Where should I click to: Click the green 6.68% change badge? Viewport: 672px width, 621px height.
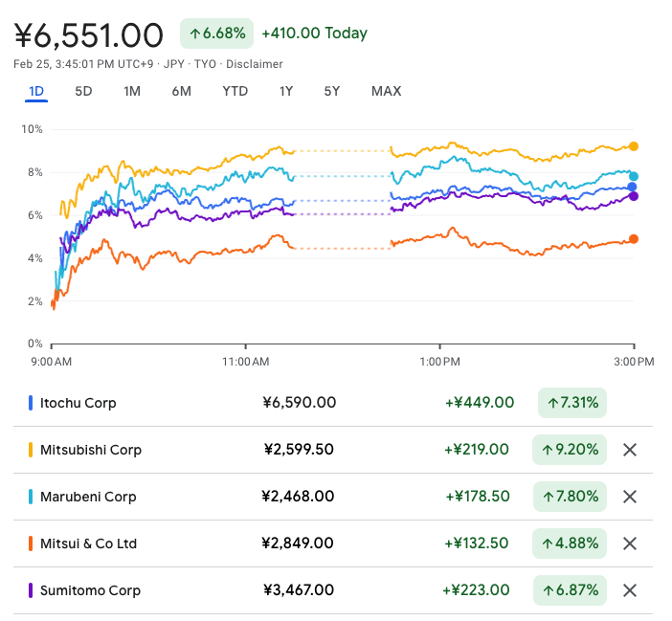pos(216,33)
